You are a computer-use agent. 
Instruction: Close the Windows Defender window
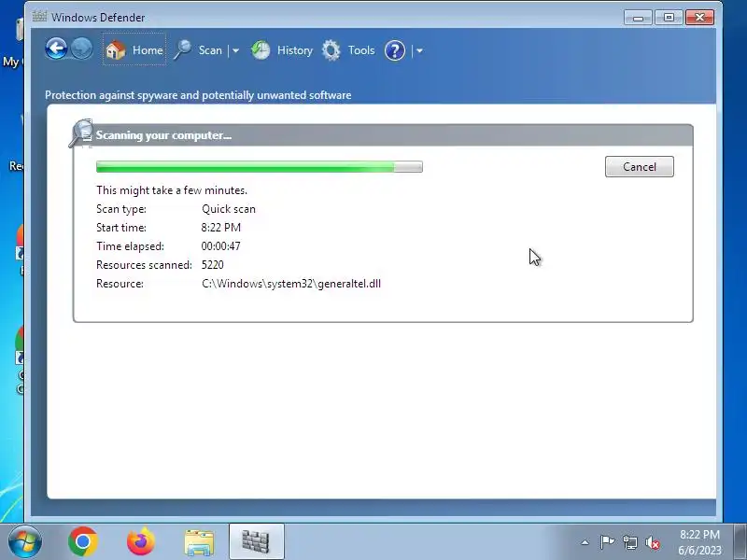(x=699, y=18)
